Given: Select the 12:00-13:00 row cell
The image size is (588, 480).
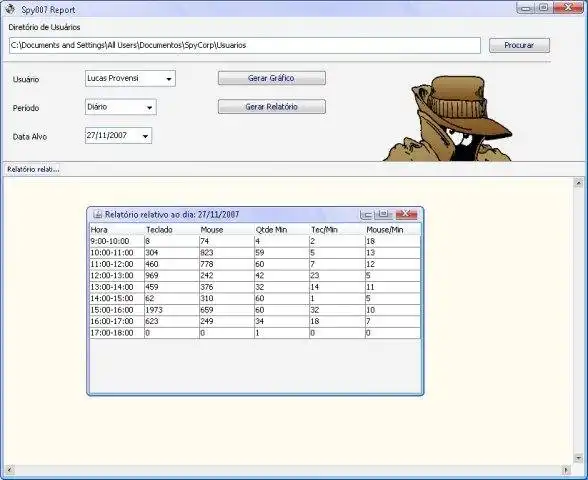Looking at the screenshot, I should [117, 276].
